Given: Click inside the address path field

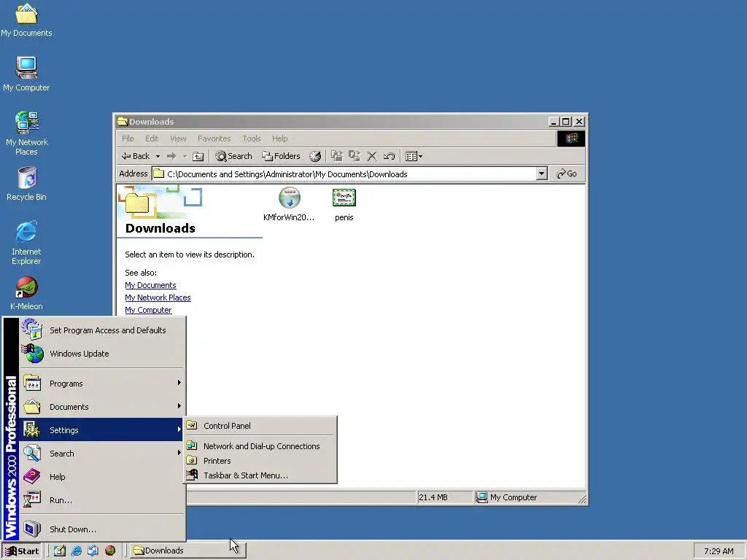Looking at the screenshot, I should coord(349,174).
